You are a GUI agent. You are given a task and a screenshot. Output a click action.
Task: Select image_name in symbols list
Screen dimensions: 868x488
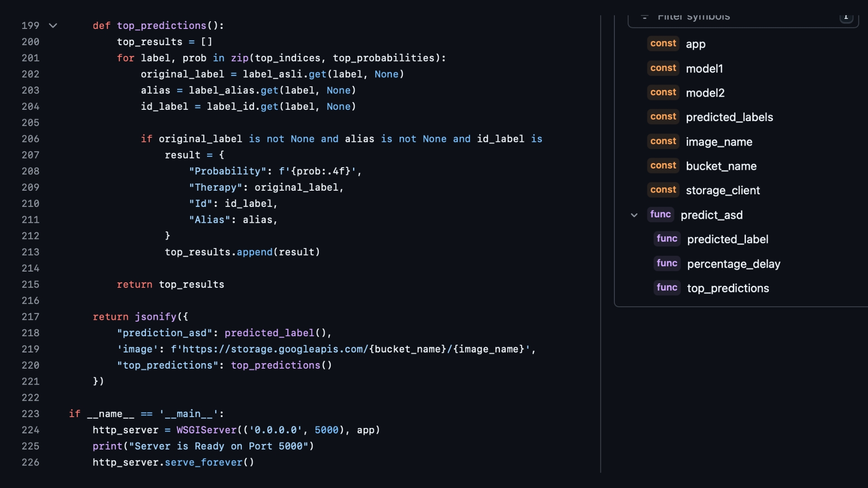click(719, 142)
